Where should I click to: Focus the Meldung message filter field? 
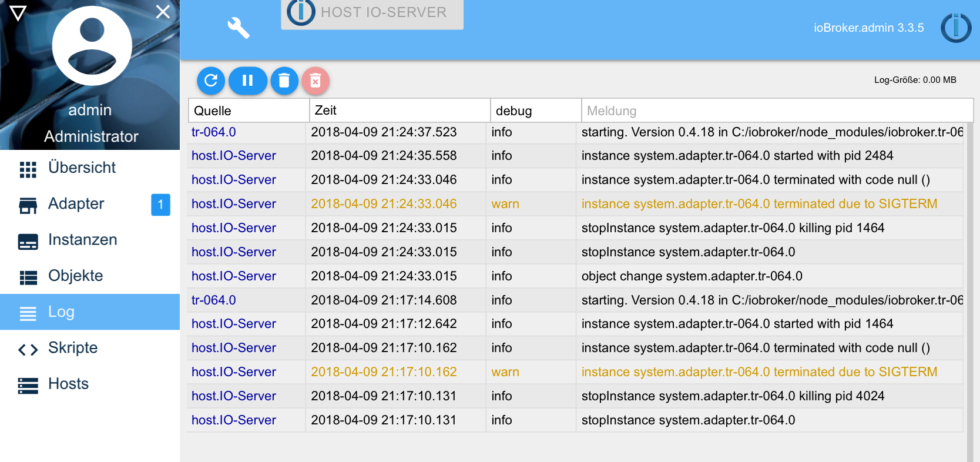pos(777,111)
